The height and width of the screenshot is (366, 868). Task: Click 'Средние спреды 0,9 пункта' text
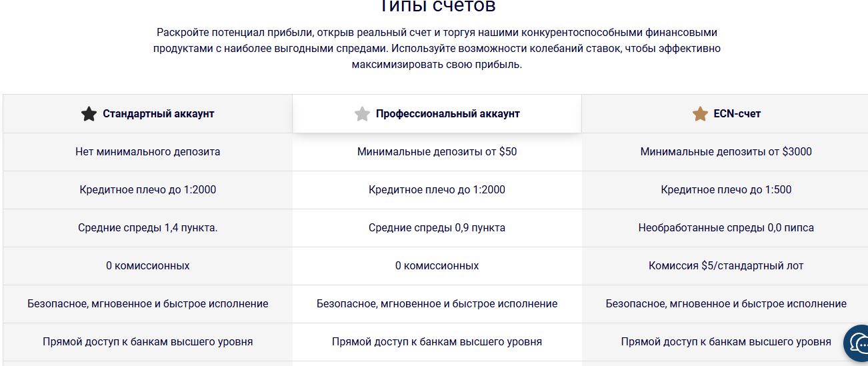(437, 228)
